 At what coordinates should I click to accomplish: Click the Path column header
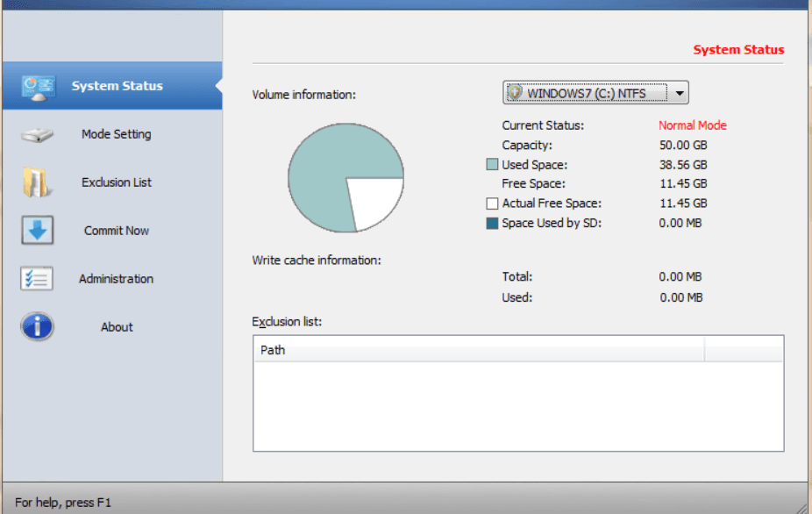click(x=479, y=350)
